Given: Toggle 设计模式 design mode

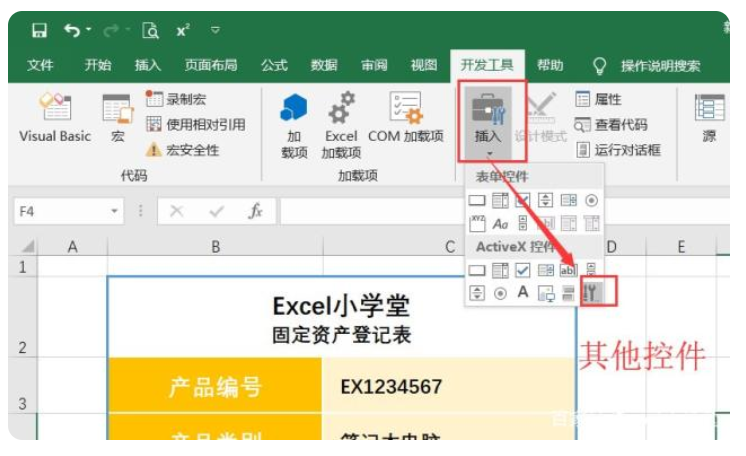Looking at the screenshot, I should tap(540, 118).
